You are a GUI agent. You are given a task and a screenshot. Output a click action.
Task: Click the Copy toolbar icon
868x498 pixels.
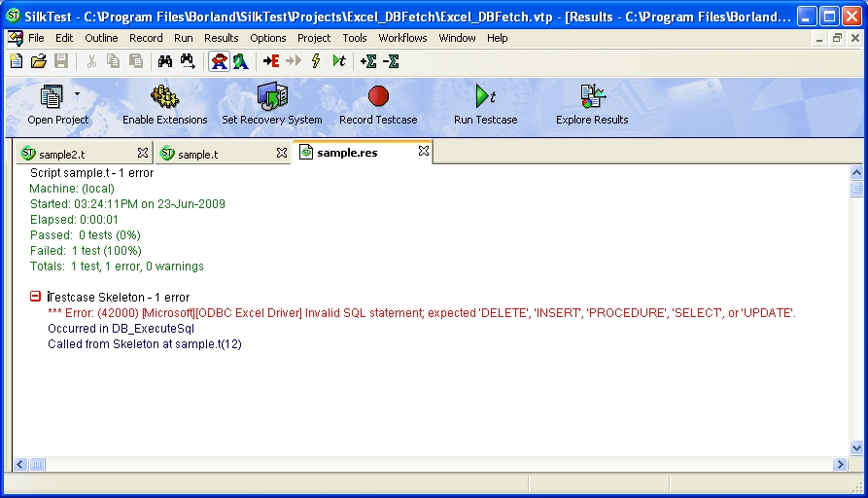(113, 61)
